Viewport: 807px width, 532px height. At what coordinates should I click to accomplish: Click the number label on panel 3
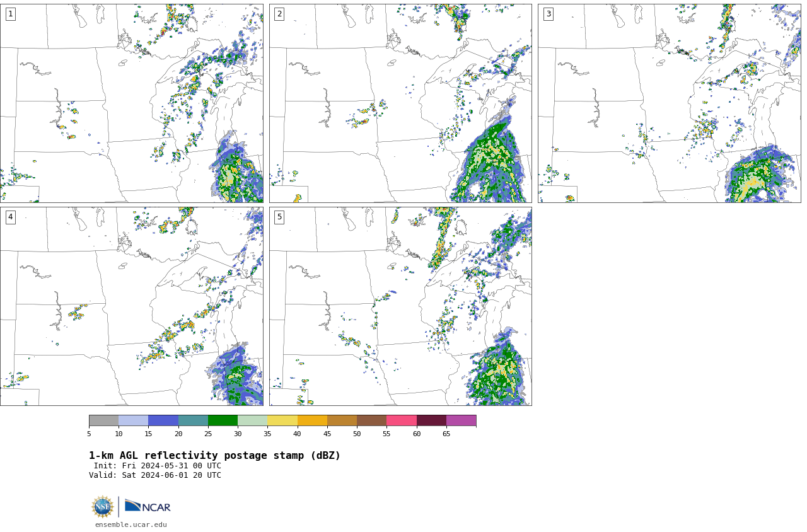548,14
